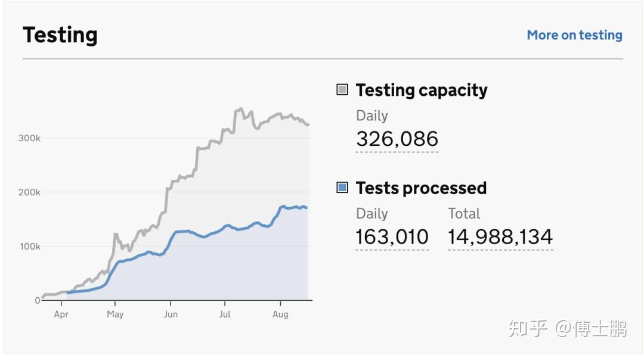Select the Testing capacity heading

click(x=421, y=90)
